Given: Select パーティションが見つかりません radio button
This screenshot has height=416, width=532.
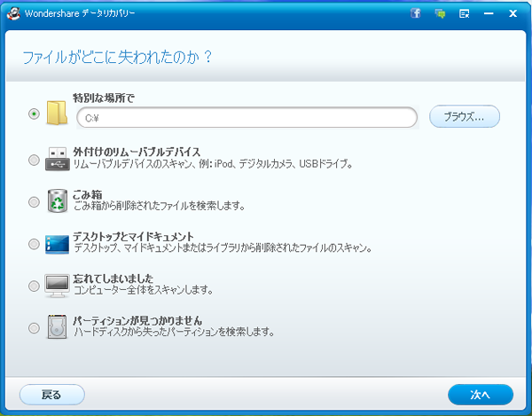Looking at the screenshot, I should (x=34, y=328).
